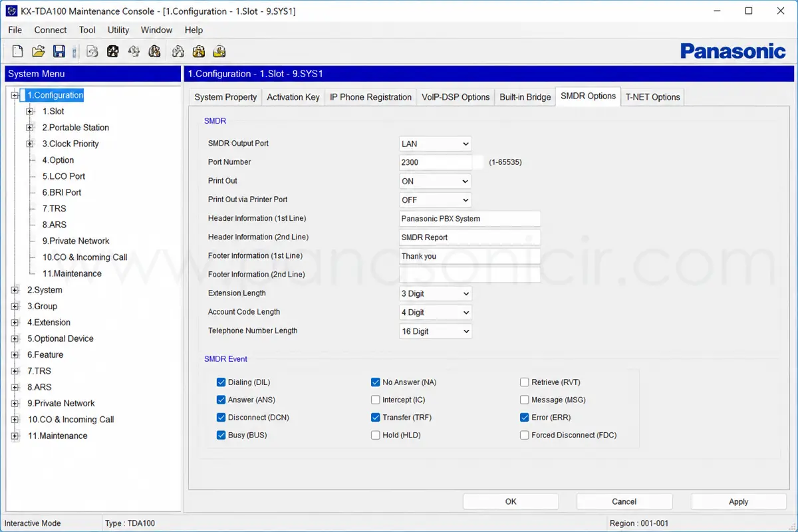Select 3.Group in the tree
This screenshot has height=532, width=798.
pos(42,306)
